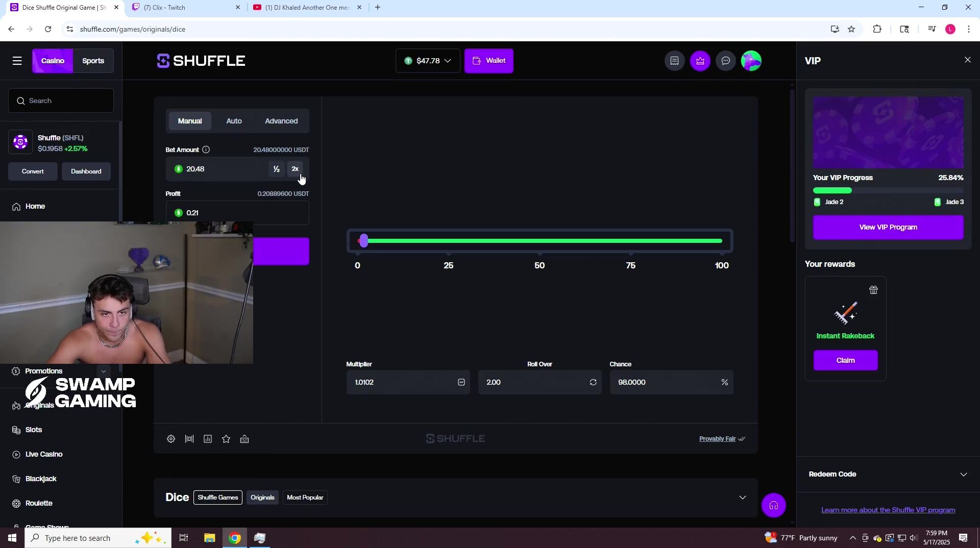Image resolution: width=980 pixels, height=548 pixels.
Task: Click the Shuffle SHFL token icon
Action: 20,142
